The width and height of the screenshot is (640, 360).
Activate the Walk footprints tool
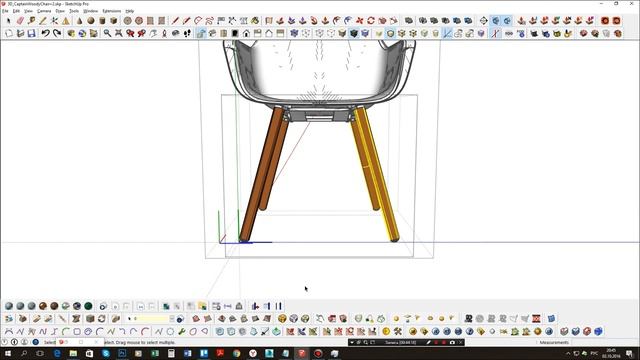click(187, 33)
